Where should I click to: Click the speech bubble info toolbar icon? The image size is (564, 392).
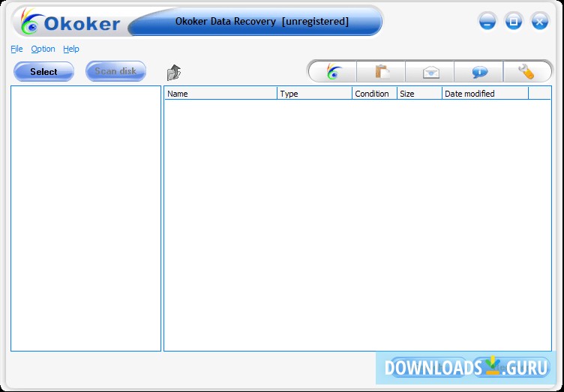click(x=478, y=72)
